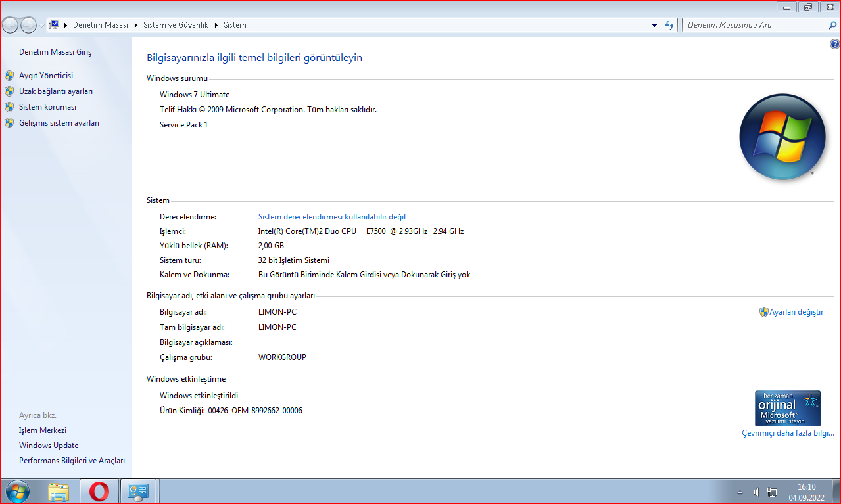
Task: Click the Back navigation arrow
Action: coord(11,25)
